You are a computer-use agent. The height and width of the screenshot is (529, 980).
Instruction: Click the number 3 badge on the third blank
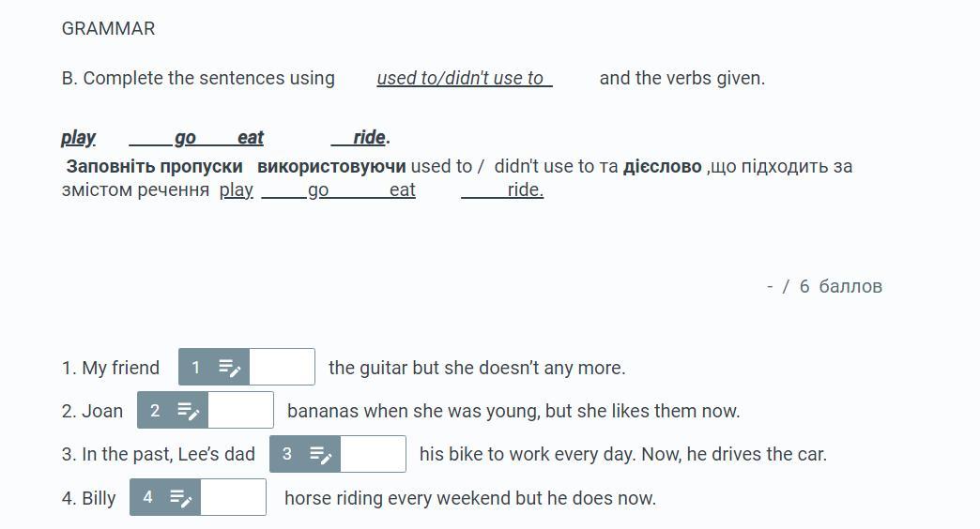pyautogui.click(x=287, y=454)
